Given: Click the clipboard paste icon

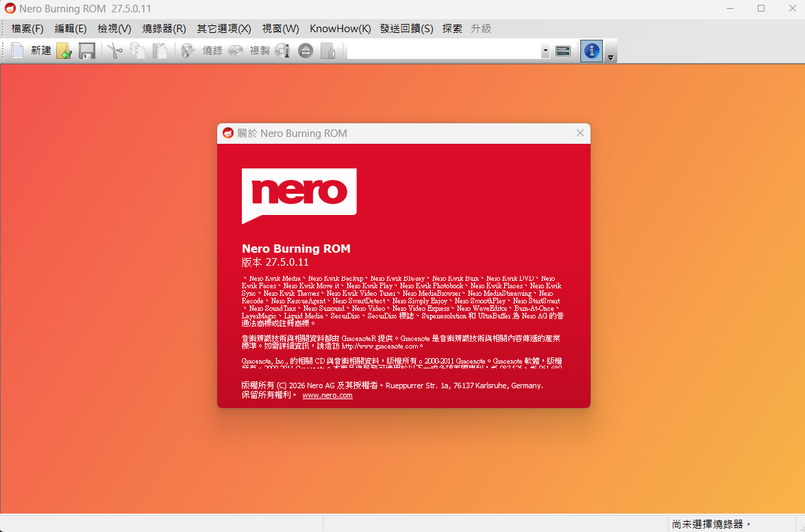Looking at the screenshot, I should [160, 50].
